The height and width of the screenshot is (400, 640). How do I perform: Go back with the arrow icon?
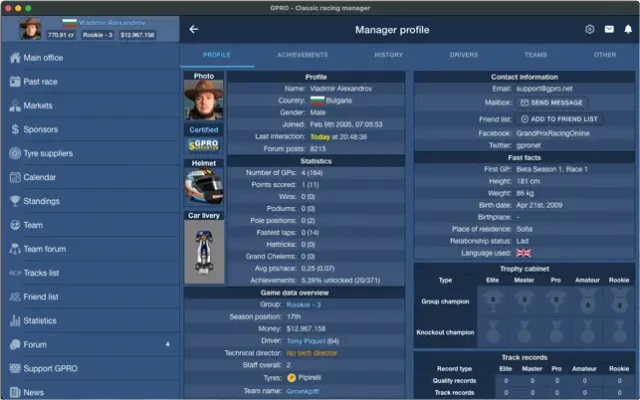[193, 29]
